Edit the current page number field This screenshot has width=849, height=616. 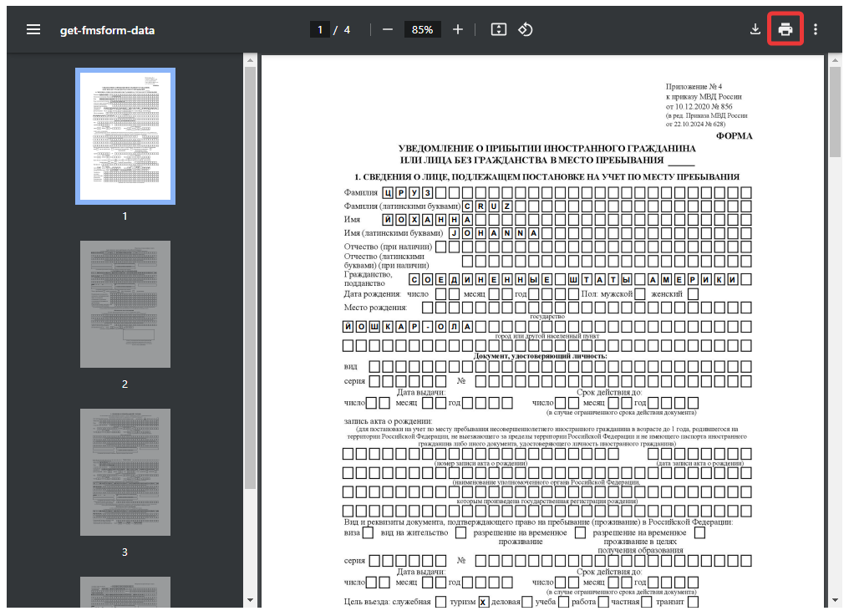(320, 30)
